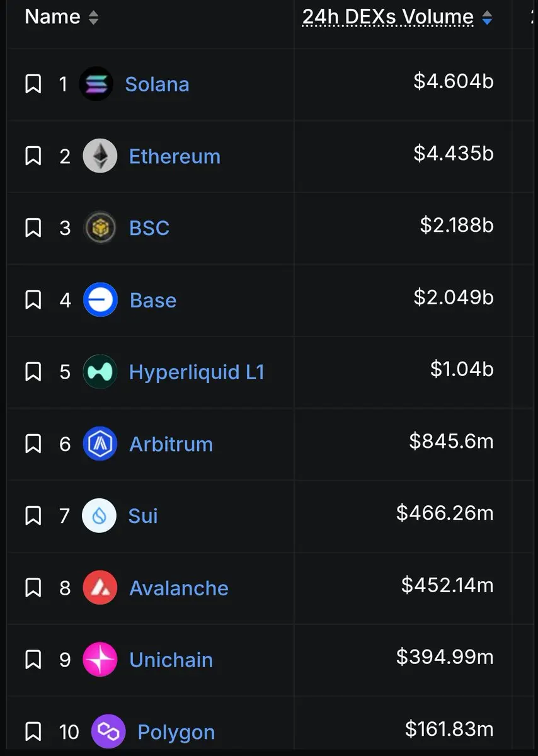Open the Unichain chain link

point(171,660)
